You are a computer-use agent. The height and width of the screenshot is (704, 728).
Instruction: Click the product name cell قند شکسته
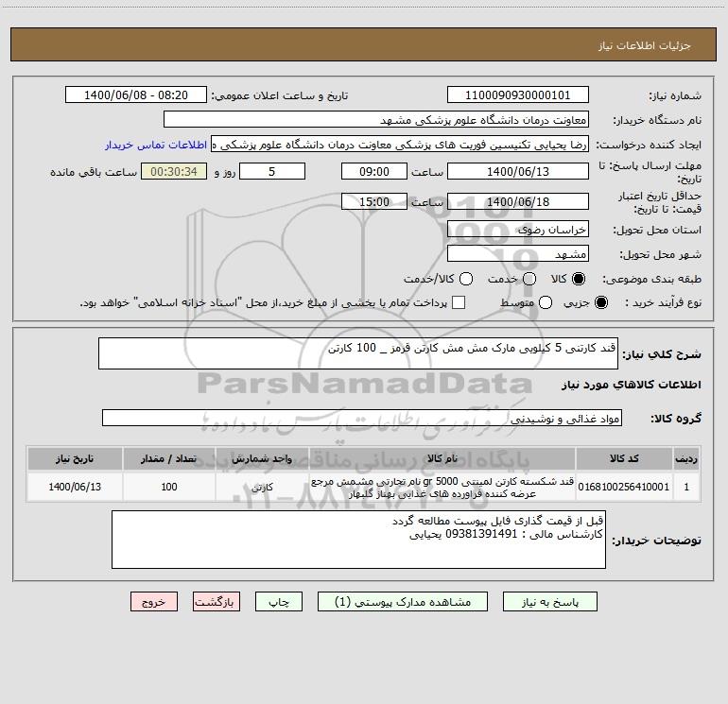(x=442, y=487)
